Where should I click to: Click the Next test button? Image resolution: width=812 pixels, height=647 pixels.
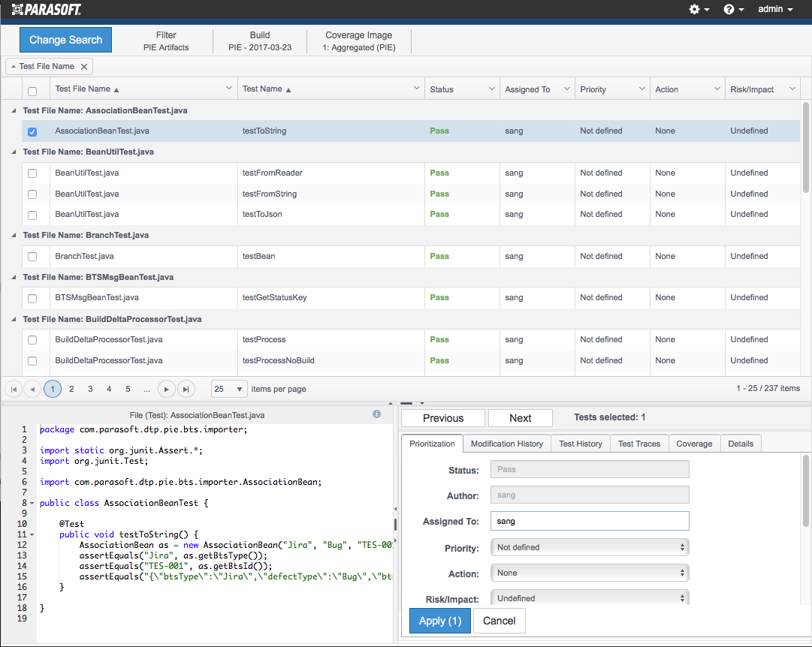click(521, 418)
